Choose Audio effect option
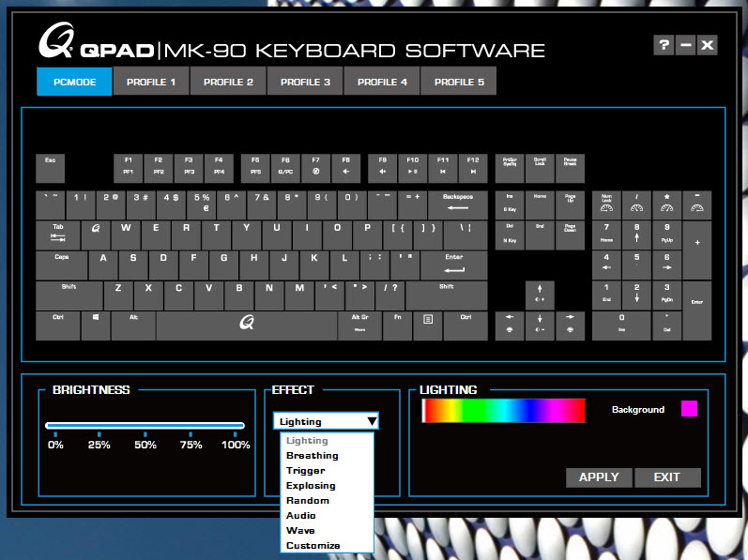 [x=328, y=516]
